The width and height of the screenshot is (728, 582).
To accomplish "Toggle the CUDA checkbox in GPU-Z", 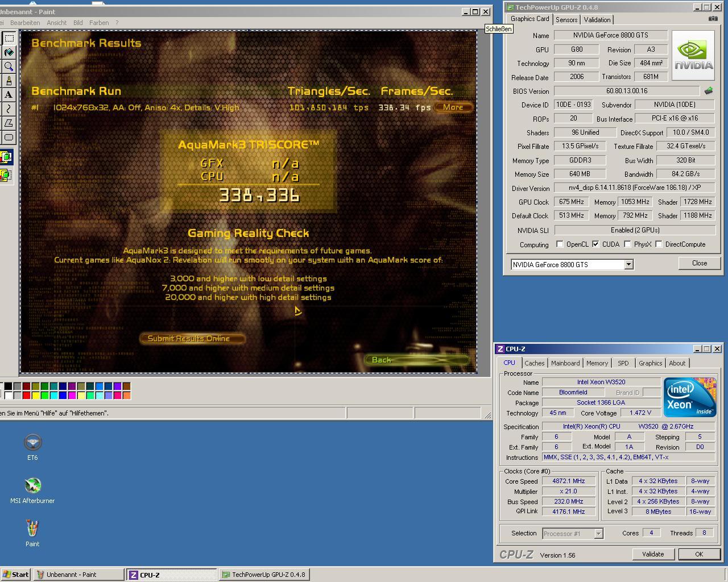I will point(595,244).
